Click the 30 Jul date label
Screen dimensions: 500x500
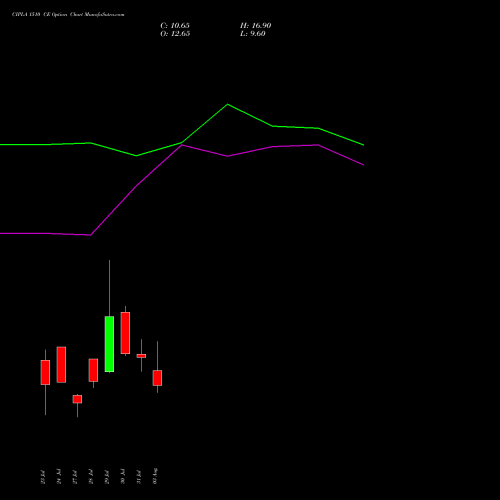tap(123, 477)
